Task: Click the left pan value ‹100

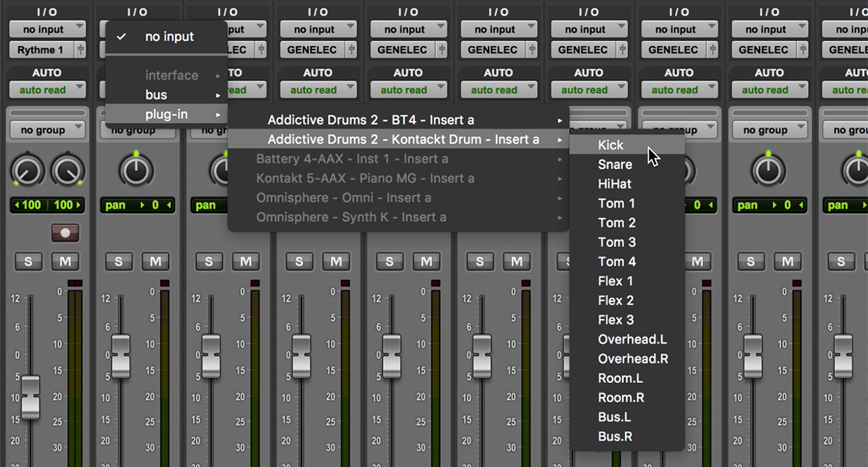Action: click(29, 205)
